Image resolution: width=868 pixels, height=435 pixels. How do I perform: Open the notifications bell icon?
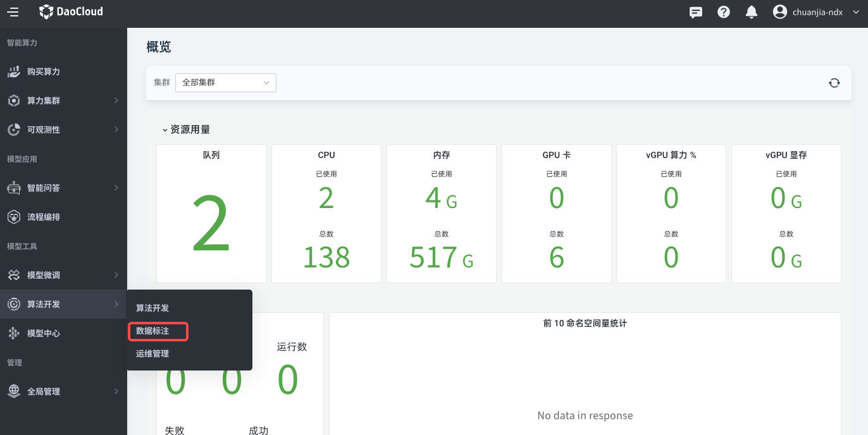(752, 12)
